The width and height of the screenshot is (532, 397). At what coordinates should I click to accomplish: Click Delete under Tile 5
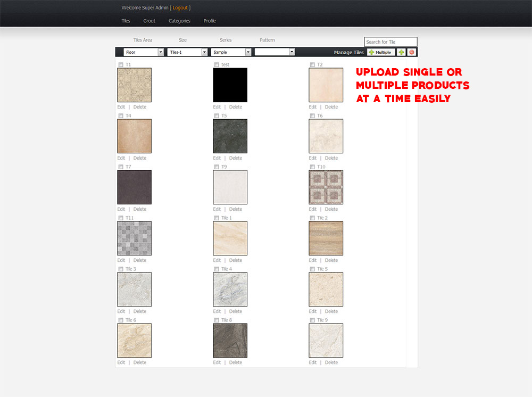(x=331, y=311)
